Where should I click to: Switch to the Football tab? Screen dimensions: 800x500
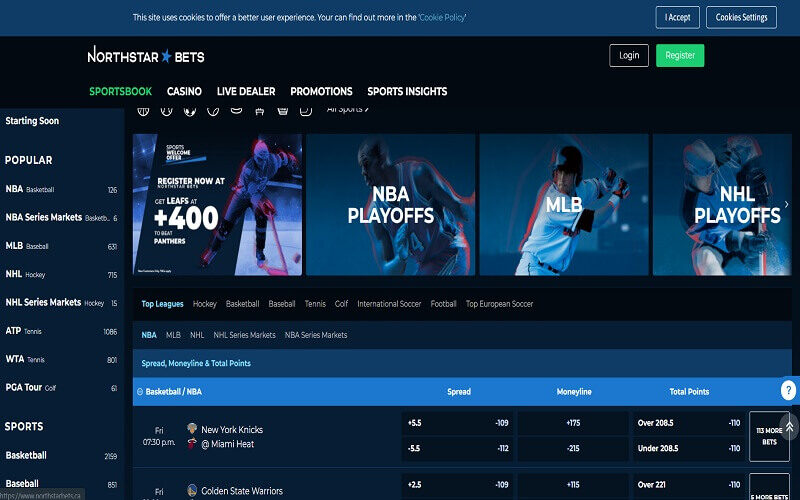coord(443,304)
